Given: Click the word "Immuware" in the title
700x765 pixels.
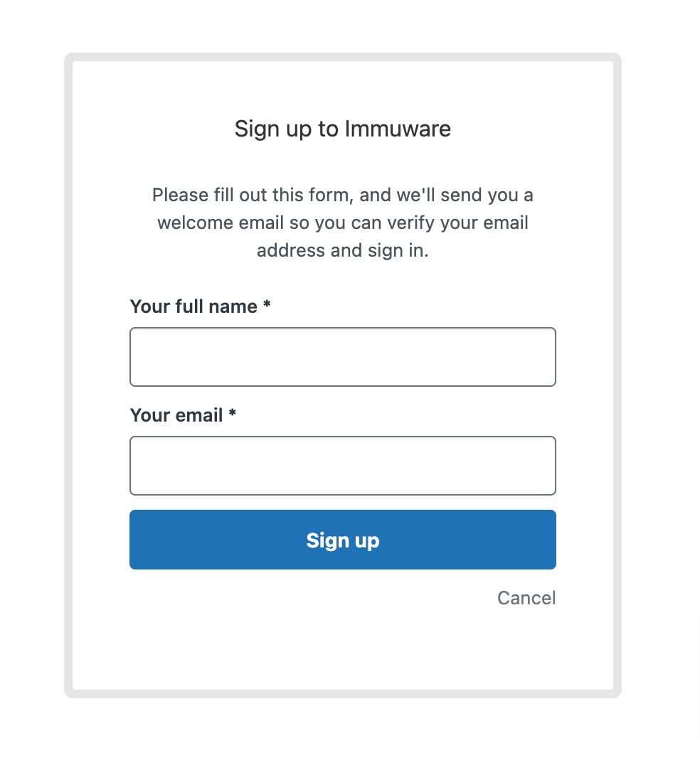Looking at the screenshot, I should pos(398,129).
